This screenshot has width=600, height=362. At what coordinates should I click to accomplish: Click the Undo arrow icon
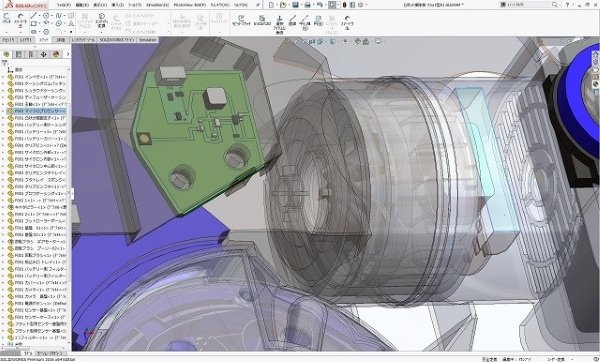(x=320, y=5)
